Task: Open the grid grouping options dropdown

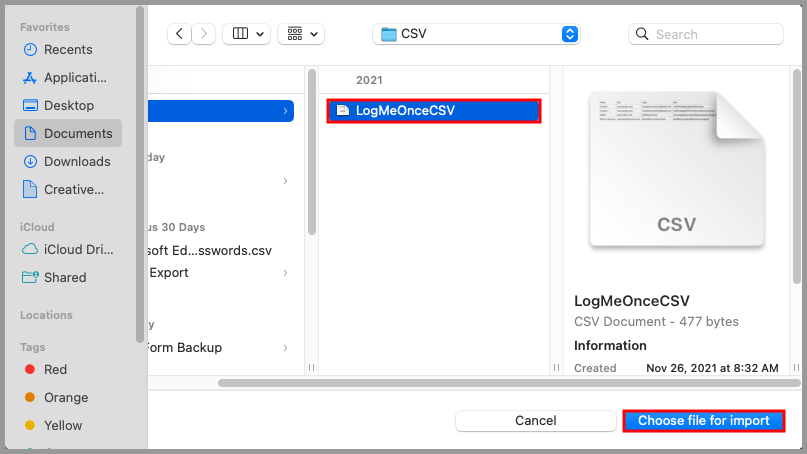Action: tap(301, 34)
